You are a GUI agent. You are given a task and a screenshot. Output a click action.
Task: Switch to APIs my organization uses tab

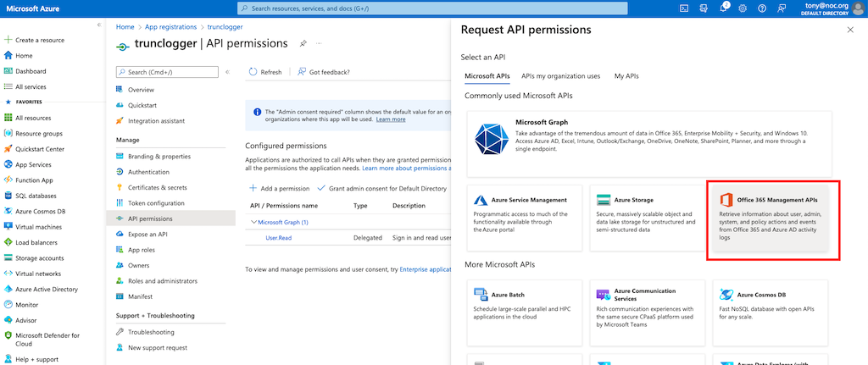[x=561, y=76]
